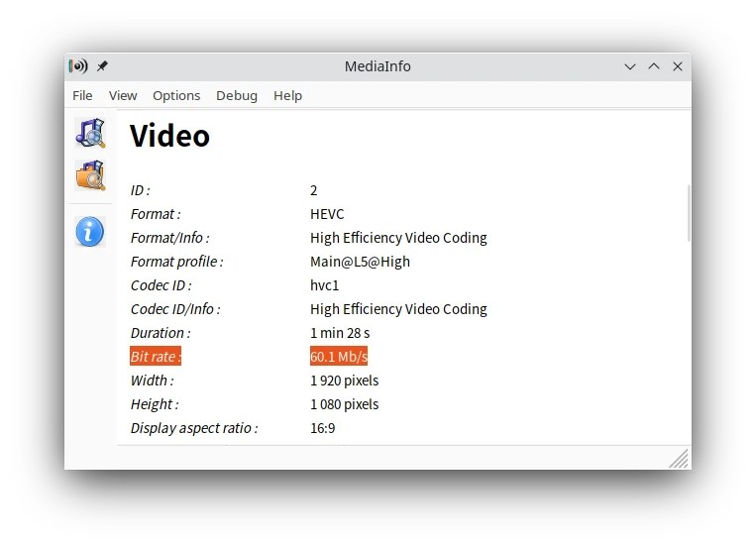Open the Help menu
756x546 pixels.
[x=288, y=95]
